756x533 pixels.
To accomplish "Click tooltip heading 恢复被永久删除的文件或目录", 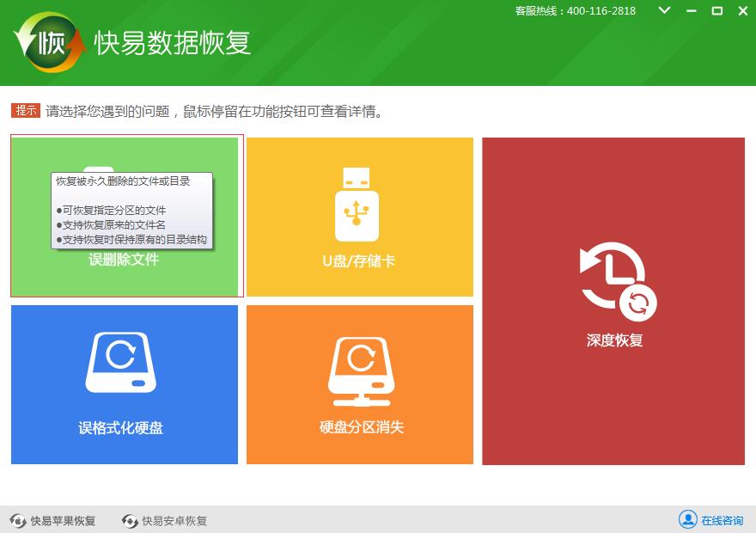I will (123, 181).
